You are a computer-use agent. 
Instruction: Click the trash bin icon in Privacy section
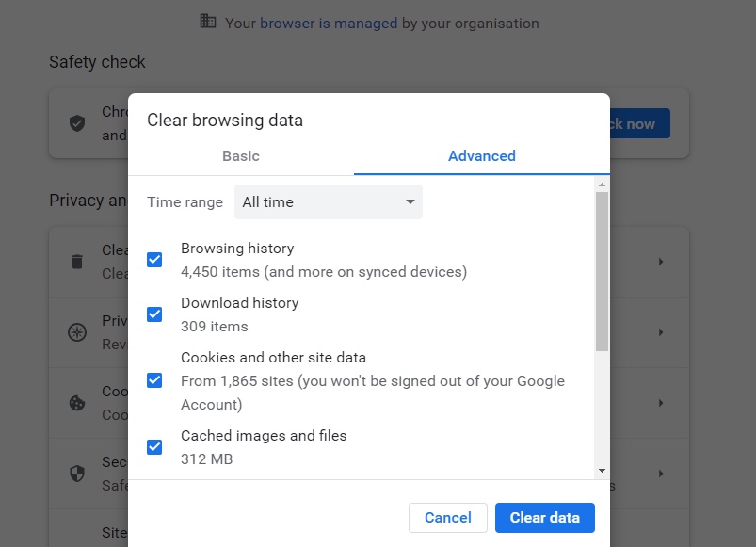click(77, 262)
